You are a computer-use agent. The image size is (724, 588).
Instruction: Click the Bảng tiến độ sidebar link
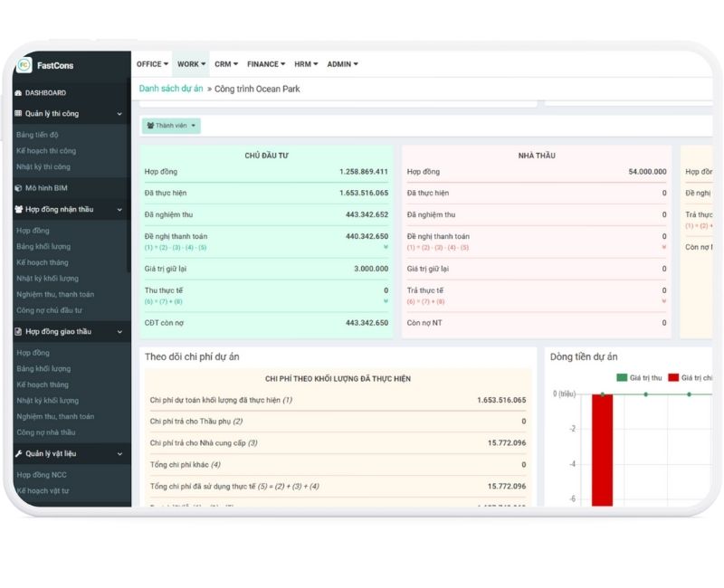pos(36,134)
